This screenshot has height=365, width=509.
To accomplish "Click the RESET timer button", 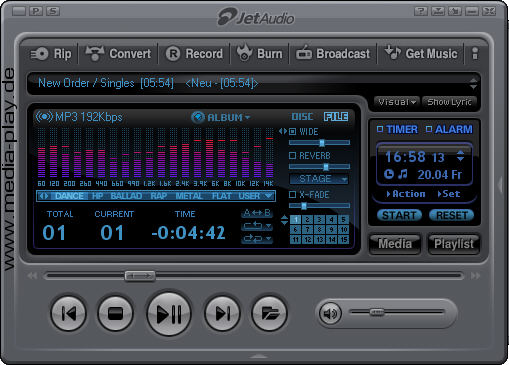I will click(452, 215).
